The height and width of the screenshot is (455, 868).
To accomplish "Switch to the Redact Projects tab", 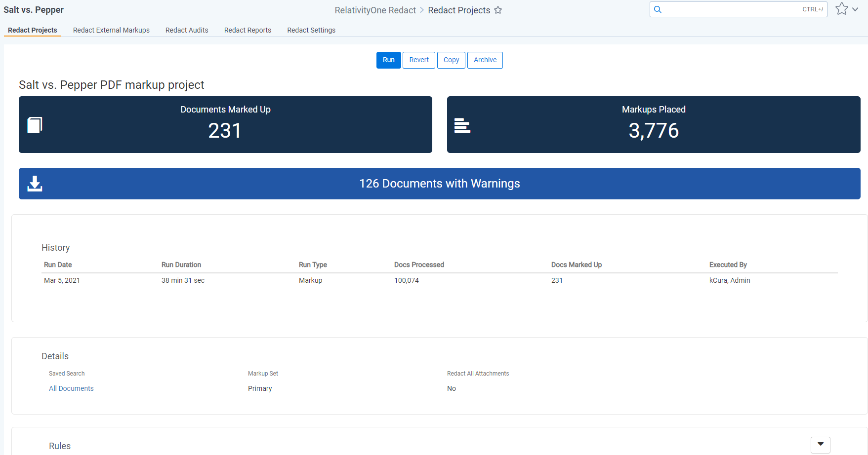I will (33, 30).
